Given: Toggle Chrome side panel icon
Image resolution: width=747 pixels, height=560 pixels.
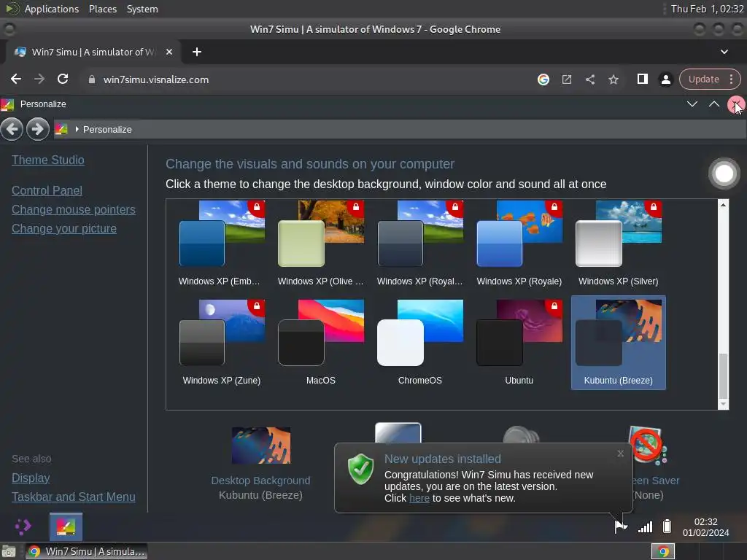Looking at the screenshot, I should (x=642, y=79).
